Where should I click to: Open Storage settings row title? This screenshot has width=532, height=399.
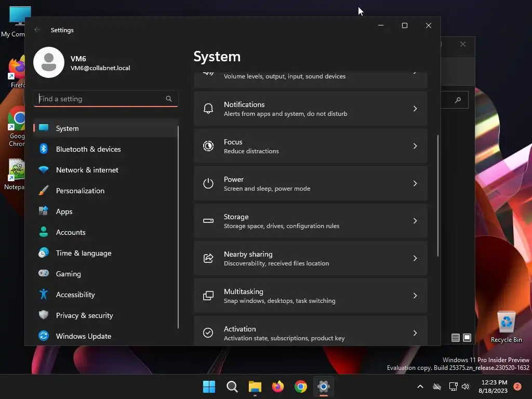point(236,217)
